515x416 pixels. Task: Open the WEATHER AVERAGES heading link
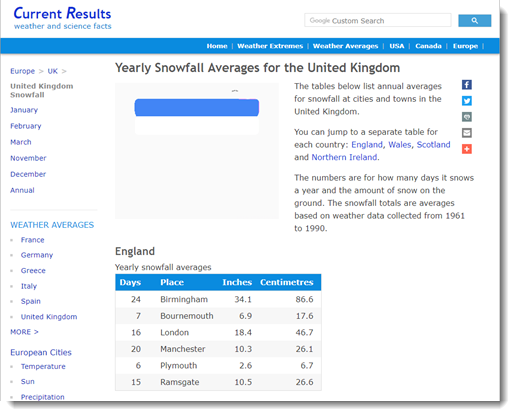pos(52,225)
